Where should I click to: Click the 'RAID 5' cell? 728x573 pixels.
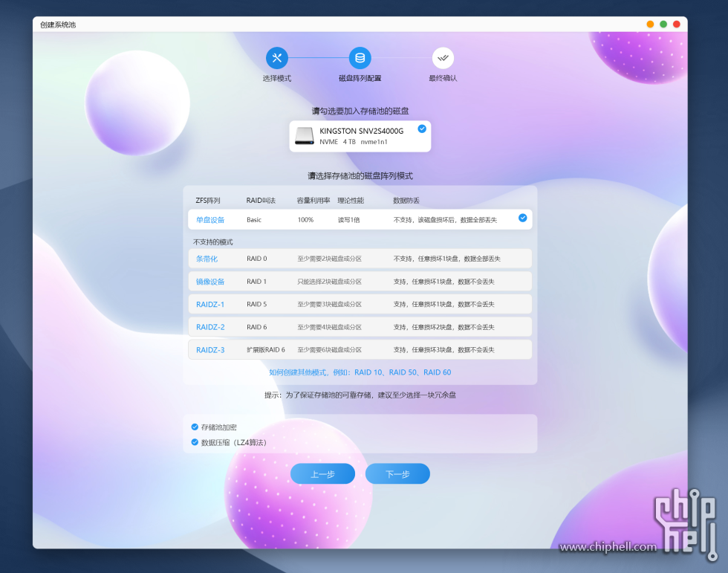(x=257, y=304)
